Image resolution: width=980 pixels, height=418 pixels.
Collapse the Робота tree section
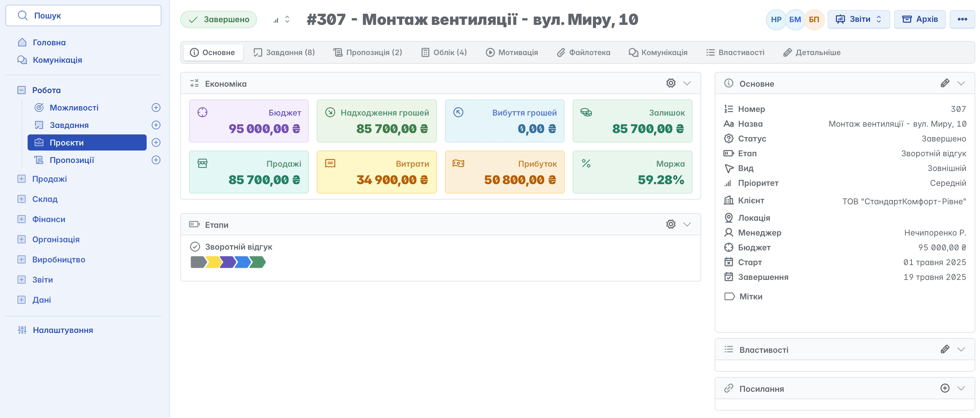22,90
